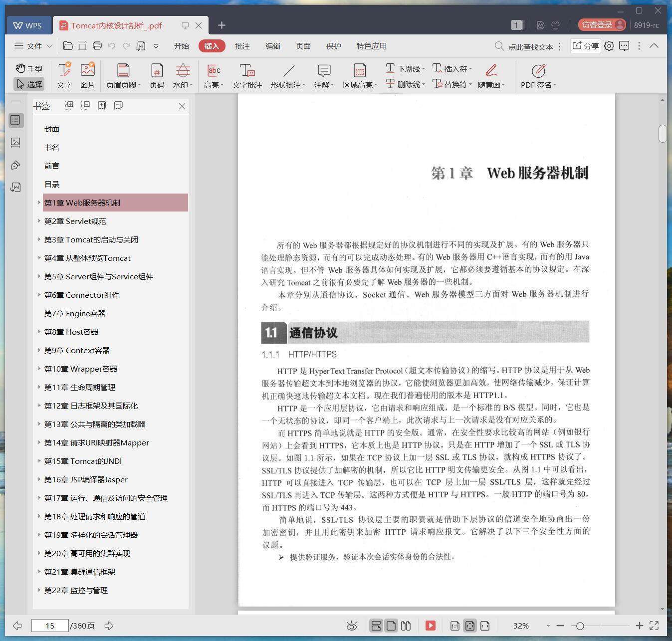672x641 pixels.
Task: Enter full screen mode icon
Action: coord(654,626)
